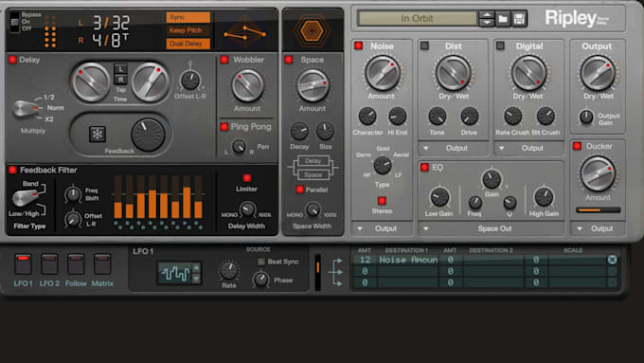Click the Ducker Amount knob

[598, 173]
